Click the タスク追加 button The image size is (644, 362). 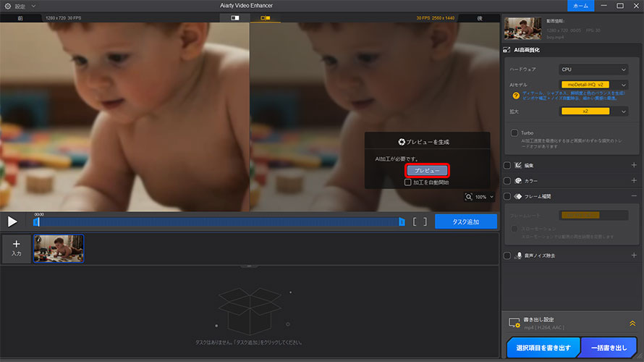[x=466, y=222]
